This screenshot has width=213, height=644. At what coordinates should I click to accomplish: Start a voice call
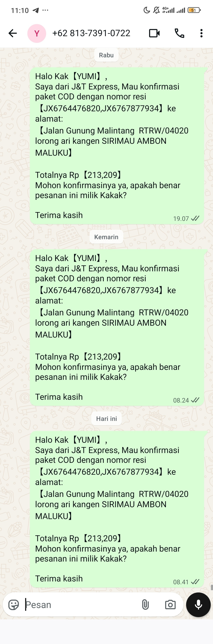(179, 33)
